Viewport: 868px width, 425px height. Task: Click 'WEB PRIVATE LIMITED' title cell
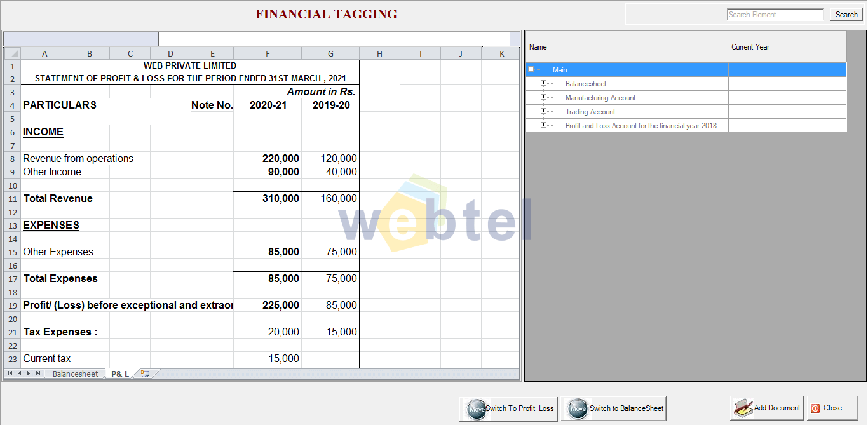click(190, 65)
